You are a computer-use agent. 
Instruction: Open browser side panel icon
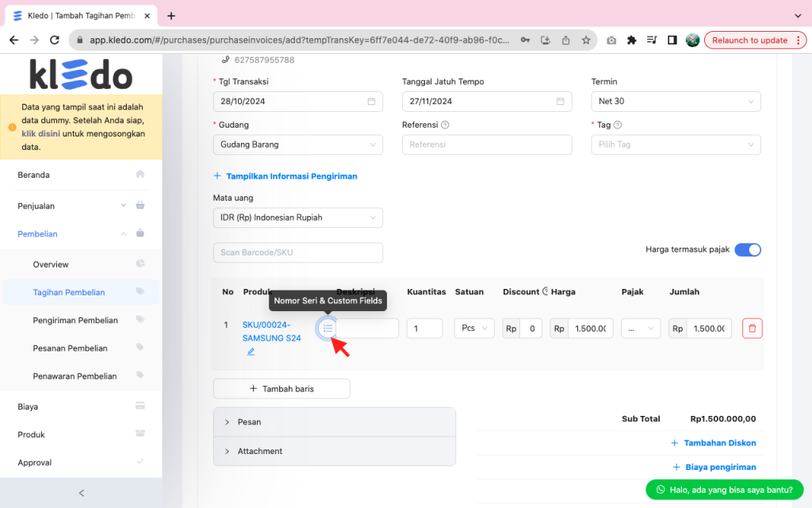672,40
